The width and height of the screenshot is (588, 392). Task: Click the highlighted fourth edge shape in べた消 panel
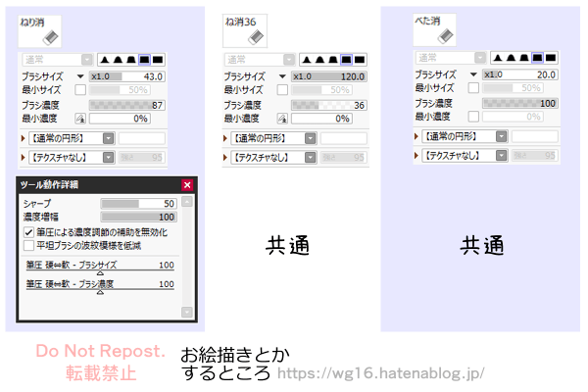[x=537, y=58]
